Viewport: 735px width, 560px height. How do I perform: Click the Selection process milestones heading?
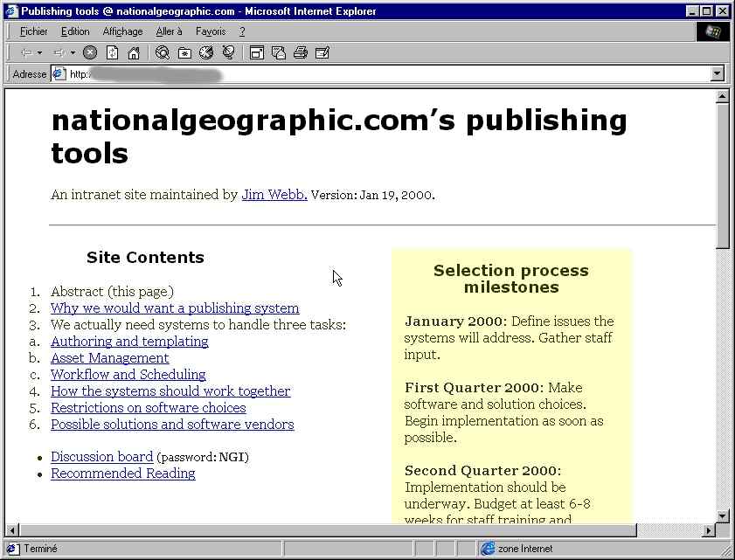coord(511,279)
